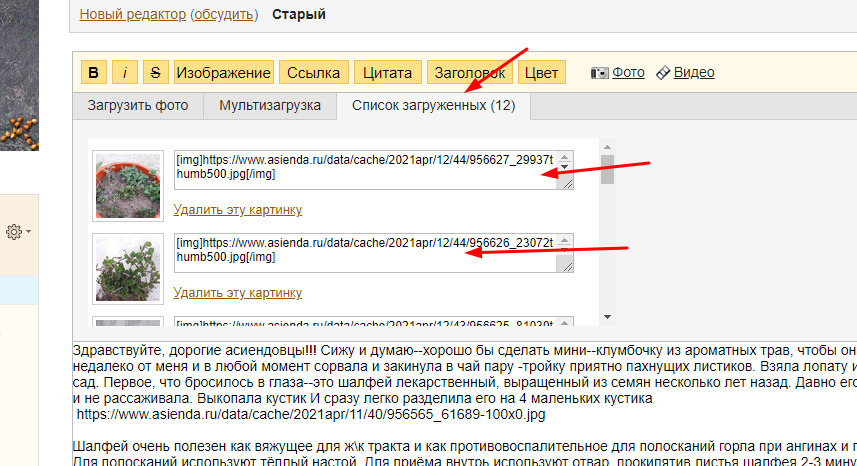Open the red pot seedlings thumbnail
This screenshot has width=857, height=466.
(128, 186)
